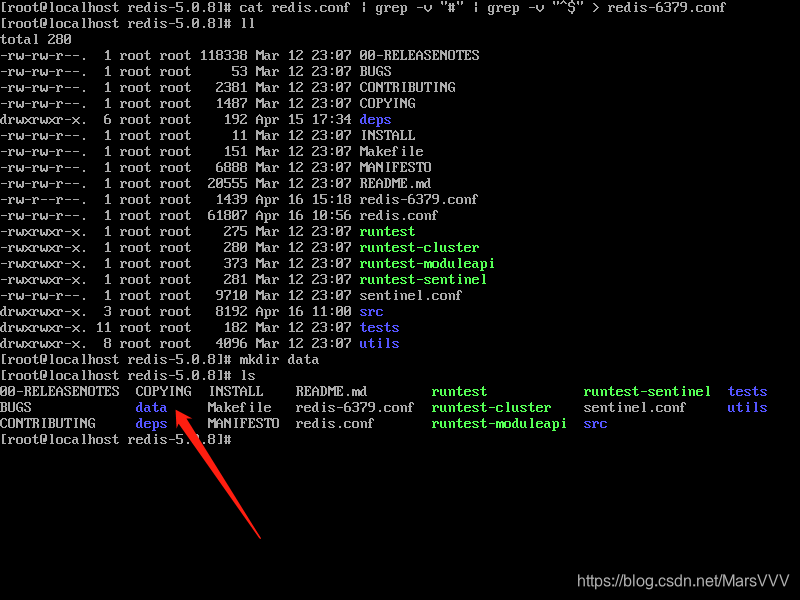Click INSTALL filename in long listing

coord(388,135)
